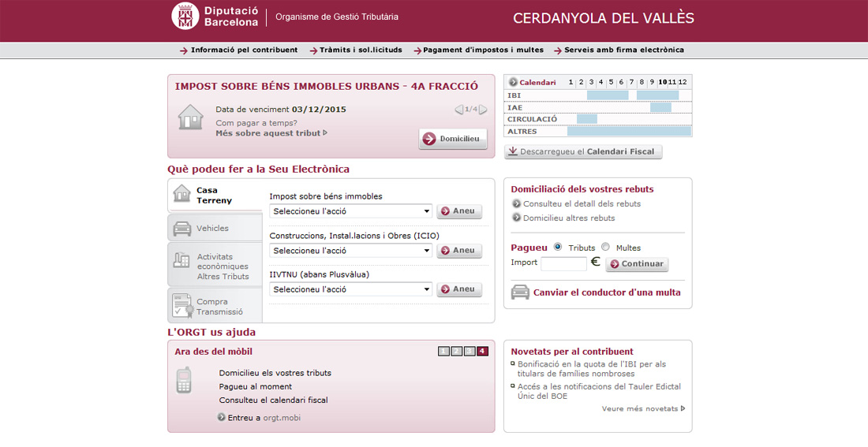Click month 10 in the Calendari header

(663, 82)
